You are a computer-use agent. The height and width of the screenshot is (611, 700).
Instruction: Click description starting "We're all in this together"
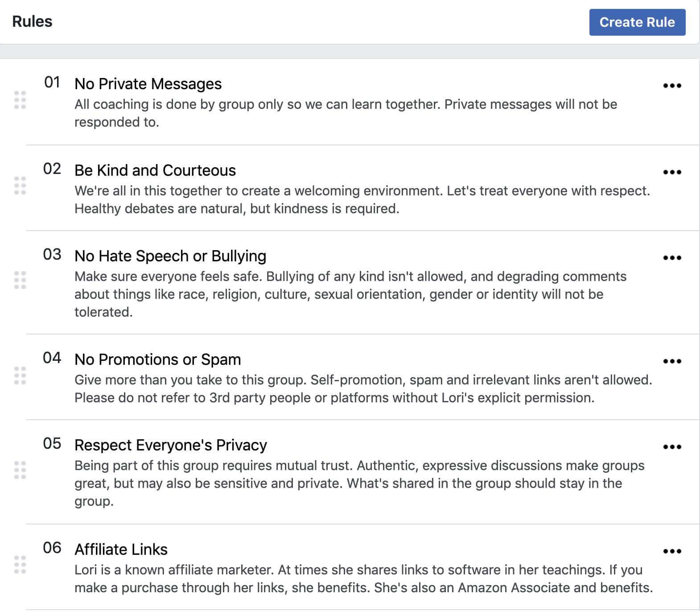click(362, 200)
